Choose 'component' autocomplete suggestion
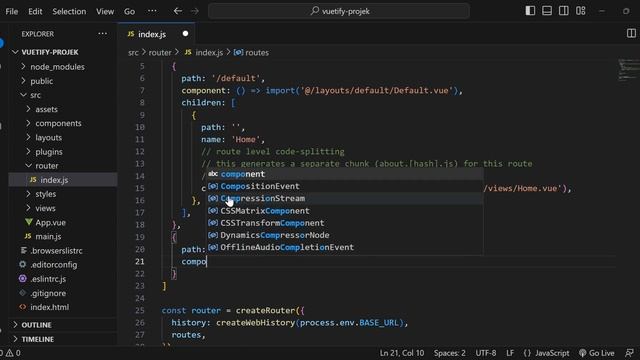 click(x=344, y=174)
